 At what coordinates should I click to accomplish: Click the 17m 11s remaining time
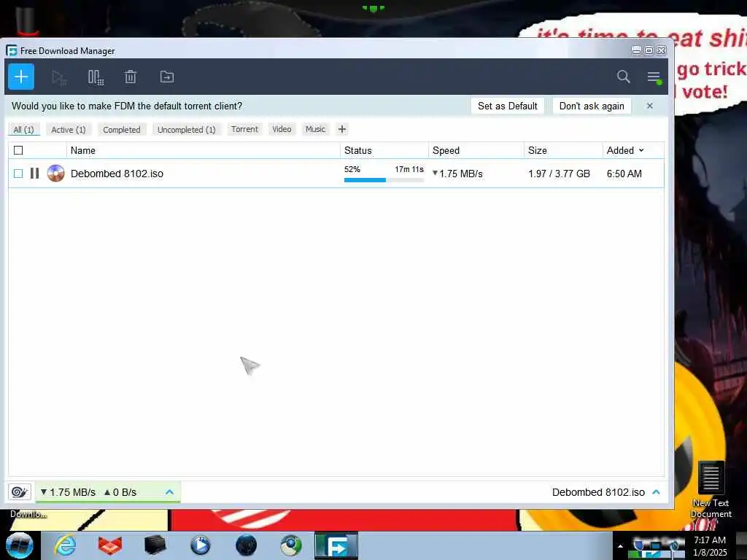[x=409, y=169]
